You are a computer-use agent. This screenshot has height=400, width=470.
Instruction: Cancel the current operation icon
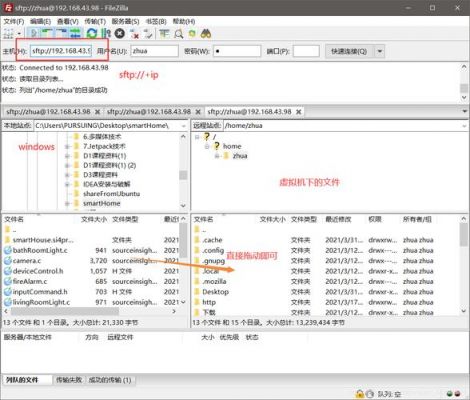click(x=120, y=33)
